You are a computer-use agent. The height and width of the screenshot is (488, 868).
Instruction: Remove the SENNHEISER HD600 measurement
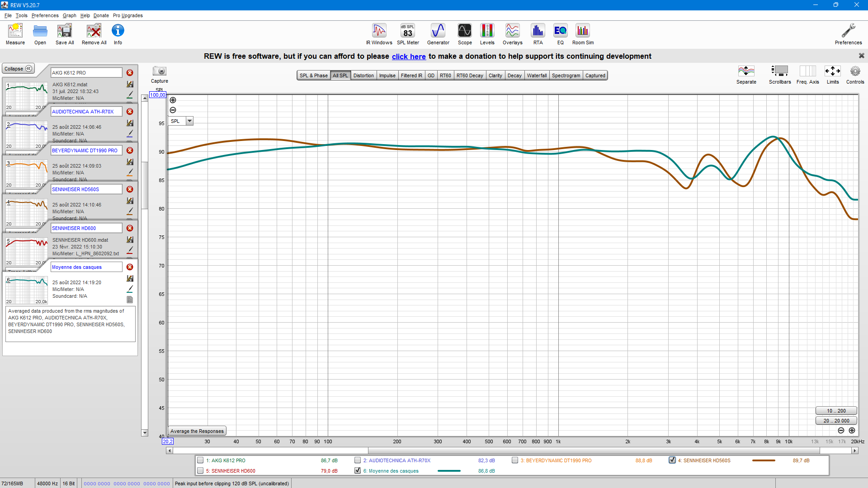point(130,228)
